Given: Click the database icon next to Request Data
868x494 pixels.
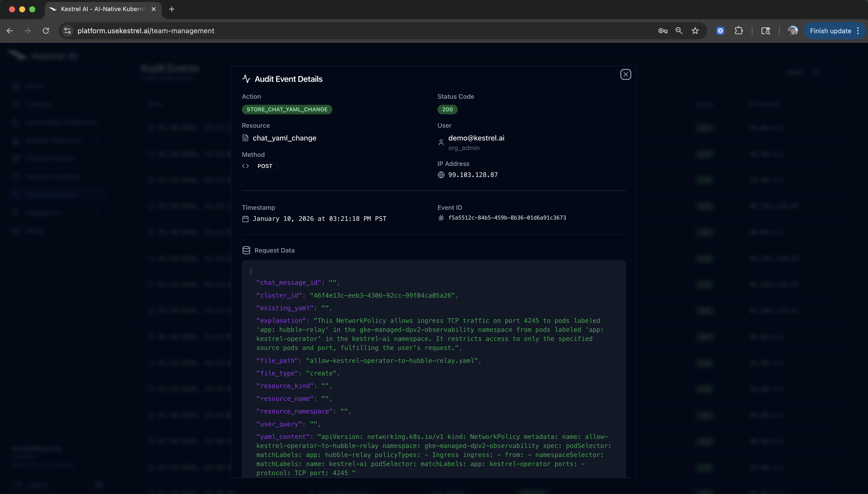Looking at the screenshot, I should coord(246,250).
